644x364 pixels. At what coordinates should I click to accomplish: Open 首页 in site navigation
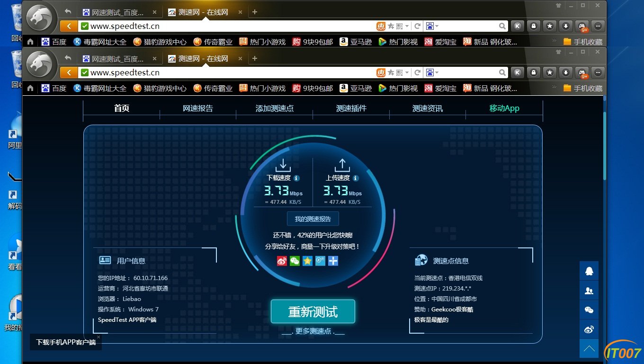[x=122, y=108]
